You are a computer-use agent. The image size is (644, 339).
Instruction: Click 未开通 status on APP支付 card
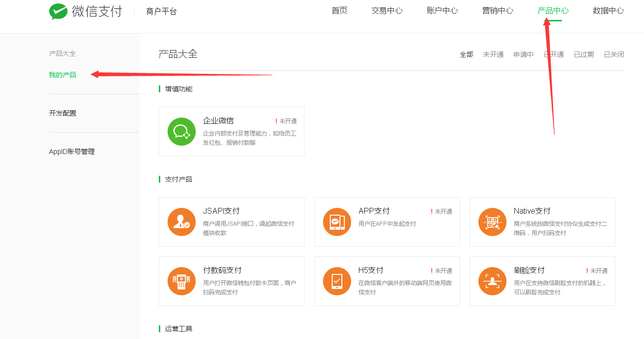[x=441, y=212]
